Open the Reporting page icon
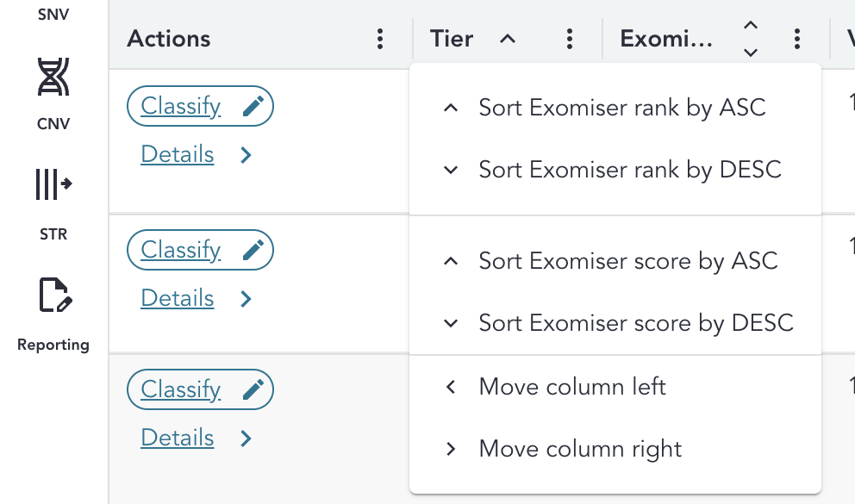This screenshot has height=504, width=855. tap(53, 295)
